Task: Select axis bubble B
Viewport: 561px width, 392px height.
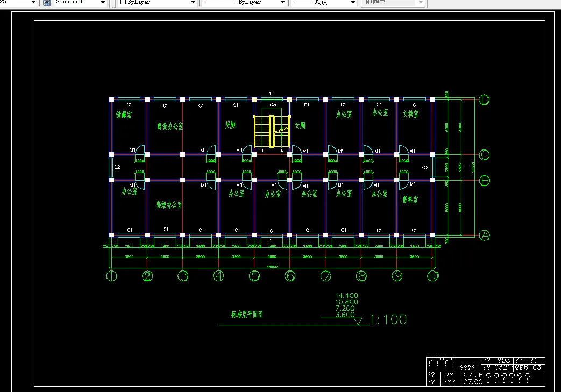Action: coord(485,181)
